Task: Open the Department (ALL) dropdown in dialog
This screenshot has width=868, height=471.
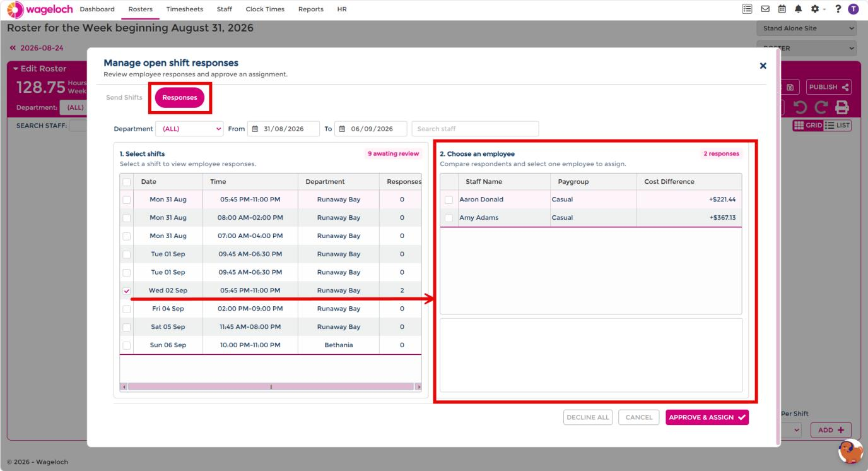Action: (x=189, y=129)
